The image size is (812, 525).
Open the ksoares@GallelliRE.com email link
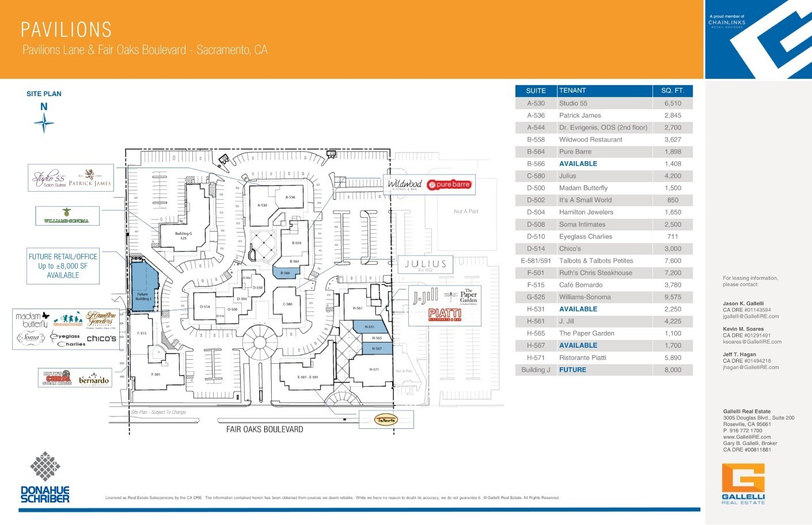coord(752,341)
